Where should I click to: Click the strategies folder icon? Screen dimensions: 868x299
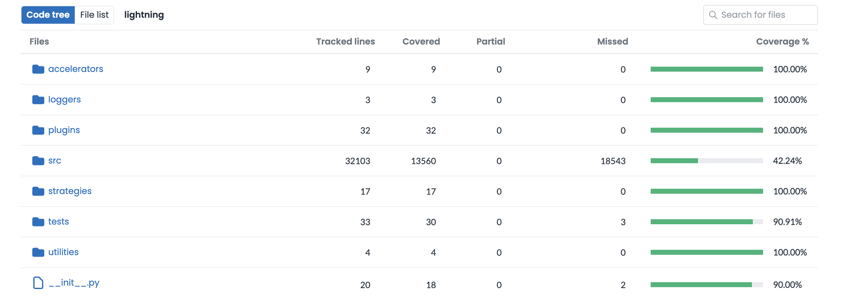(38, 191)
